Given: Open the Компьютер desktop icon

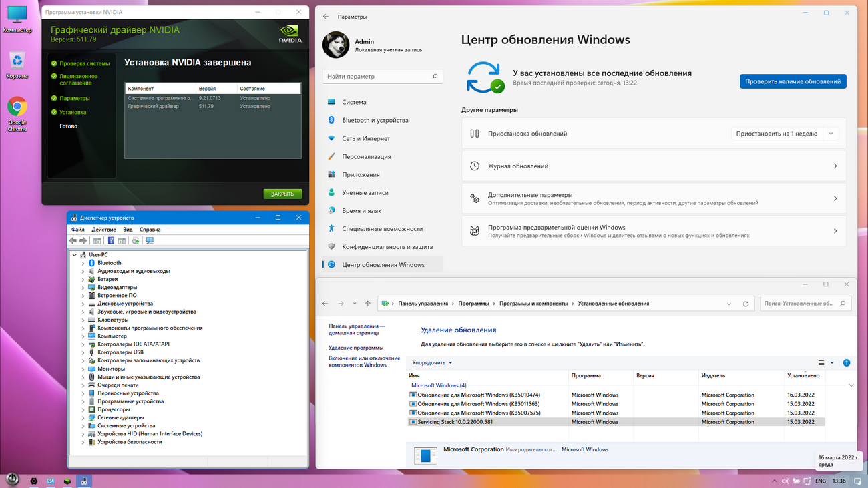Looking at the screenshot, I should (17, 19).
